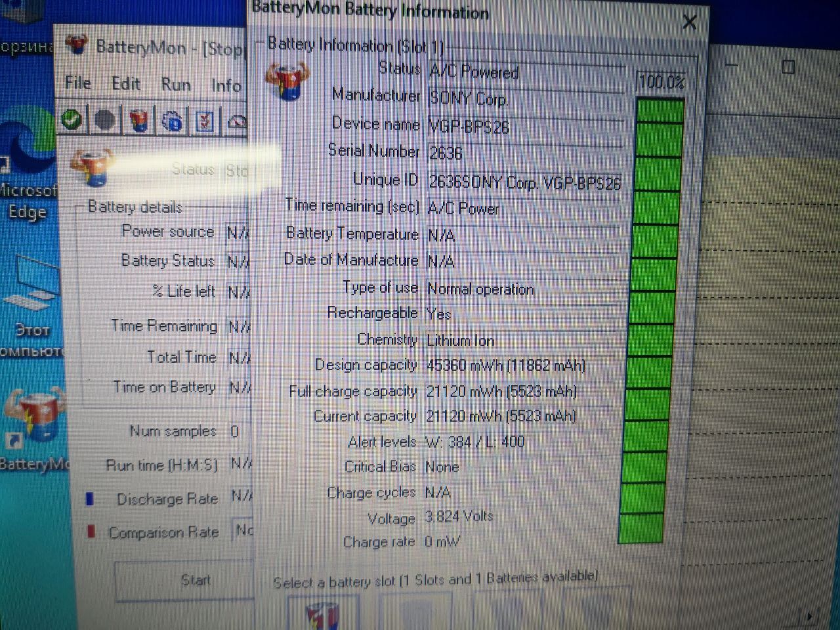Image resolution: width=840 pixels, height=630 pixels.
Task: Click the blue Discharge Rate color marker
Action: pos(90,499)
